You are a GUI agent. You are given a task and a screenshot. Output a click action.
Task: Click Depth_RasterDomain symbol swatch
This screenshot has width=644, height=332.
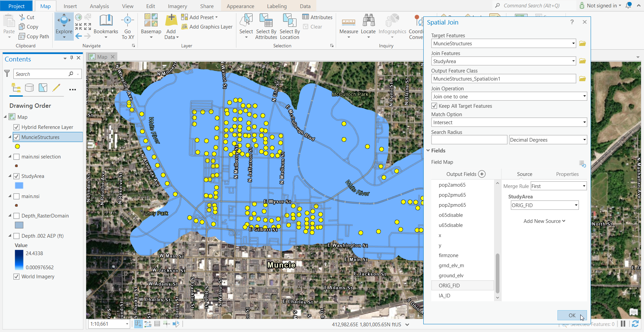tap(19, 225)
